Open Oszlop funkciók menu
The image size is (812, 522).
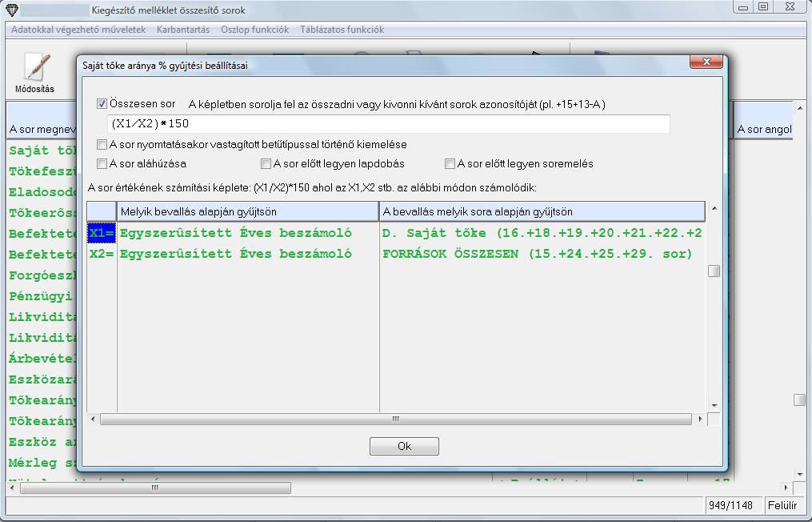coord(254,30)
